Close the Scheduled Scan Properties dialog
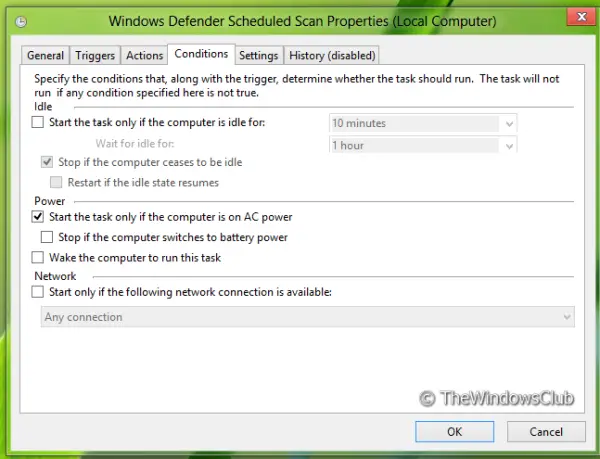This screenshot has height=459, width=600. (582, 16)
